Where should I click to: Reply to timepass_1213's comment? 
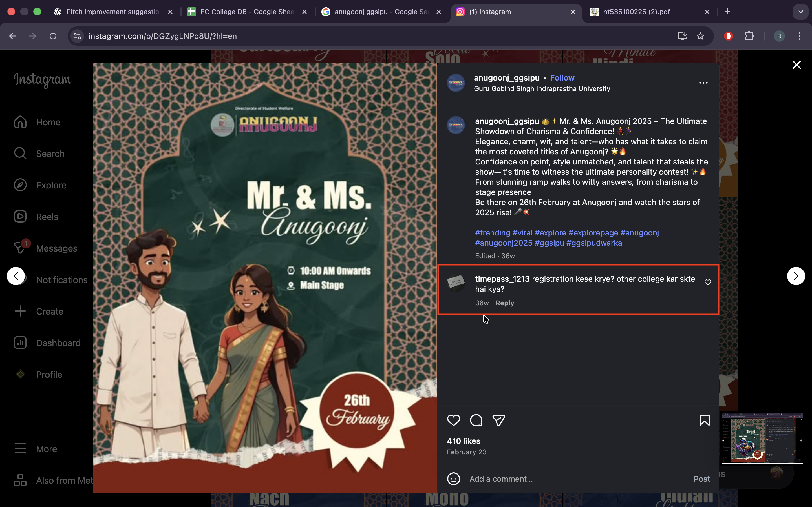pos(504,303)
